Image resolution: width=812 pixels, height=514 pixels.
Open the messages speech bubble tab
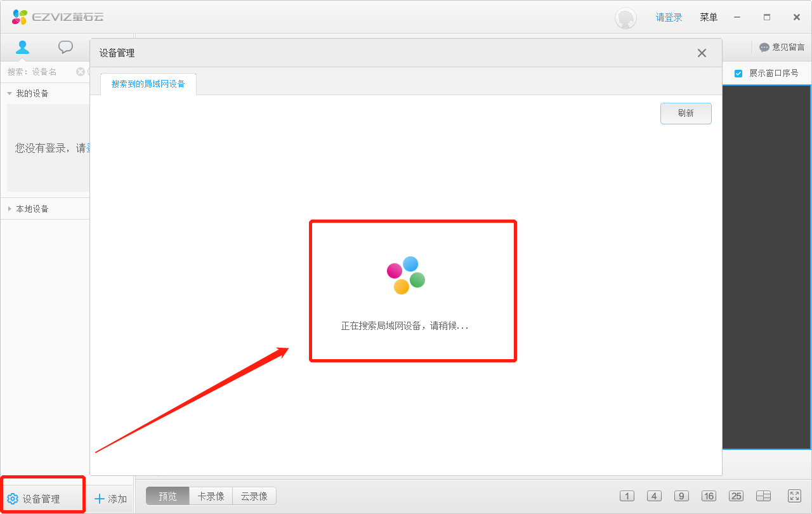(65, 47)
